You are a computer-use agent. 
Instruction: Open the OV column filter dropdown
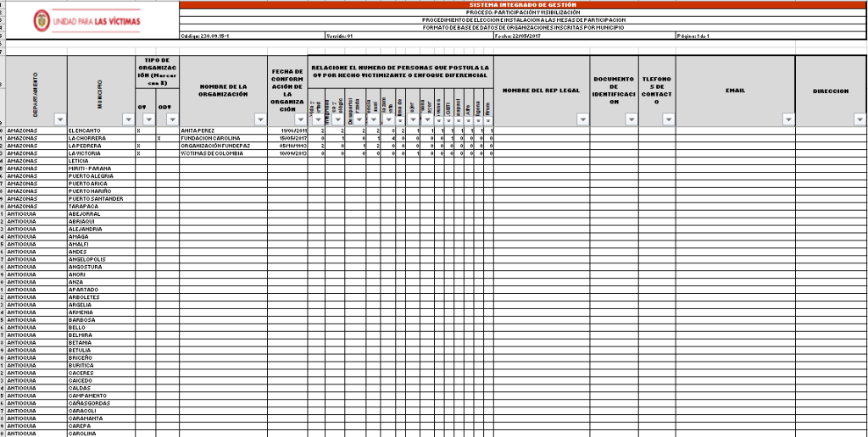pos(149,119)
